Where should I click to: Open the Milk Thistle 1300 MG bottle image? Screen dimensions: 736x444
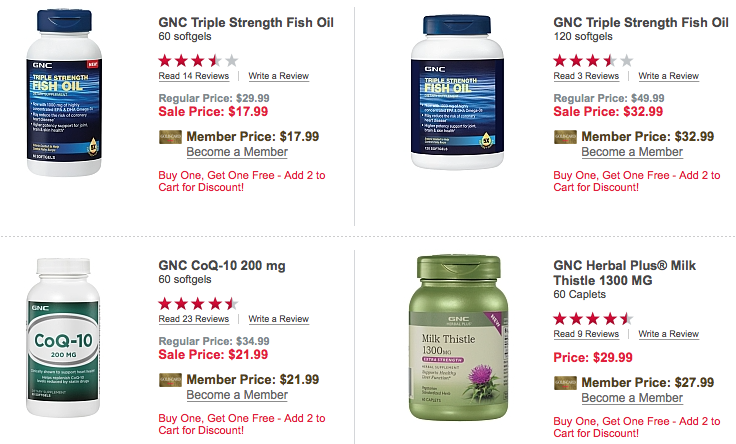pos(458,337)
